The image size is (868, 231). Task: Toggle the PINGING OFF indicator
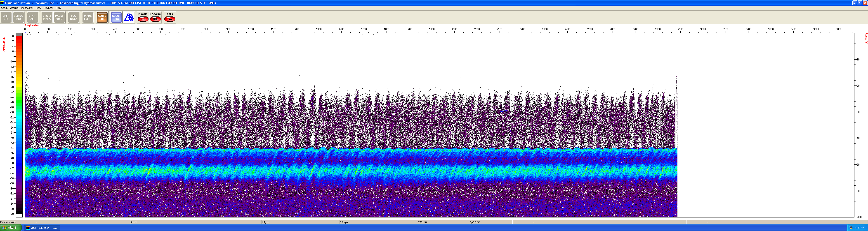coord(143,18)
